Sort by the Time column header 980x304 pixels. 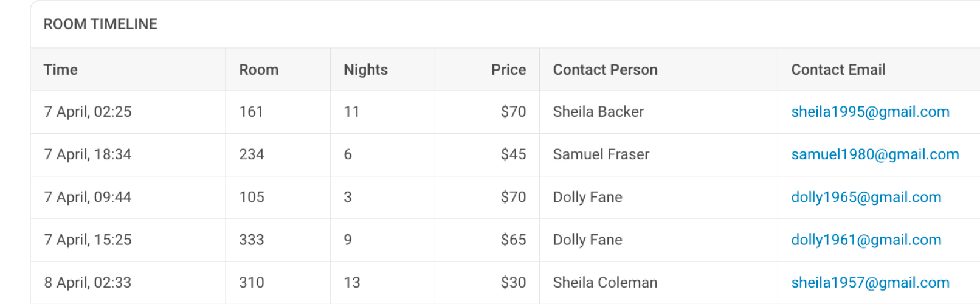[x=61, y=70]
